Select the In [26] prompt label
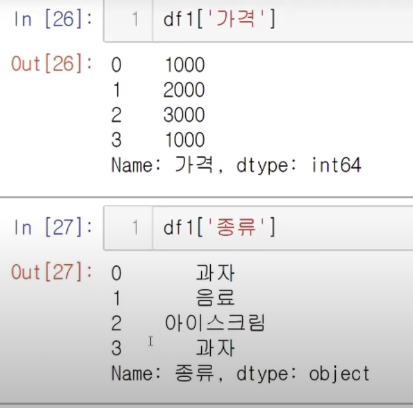 [x=53, y=19]
